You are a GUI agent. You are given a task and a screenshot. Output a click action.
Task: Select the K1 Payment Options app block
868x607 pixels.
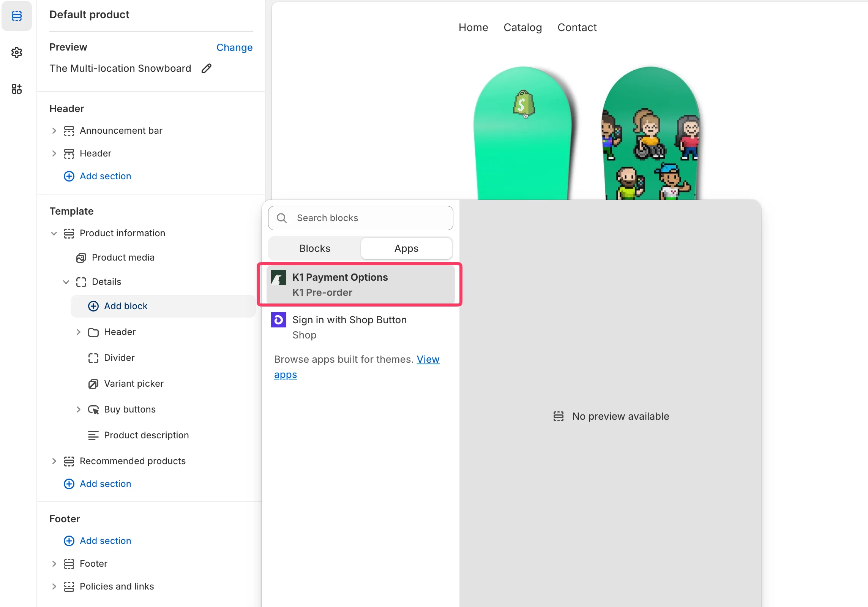coord(360,284)
